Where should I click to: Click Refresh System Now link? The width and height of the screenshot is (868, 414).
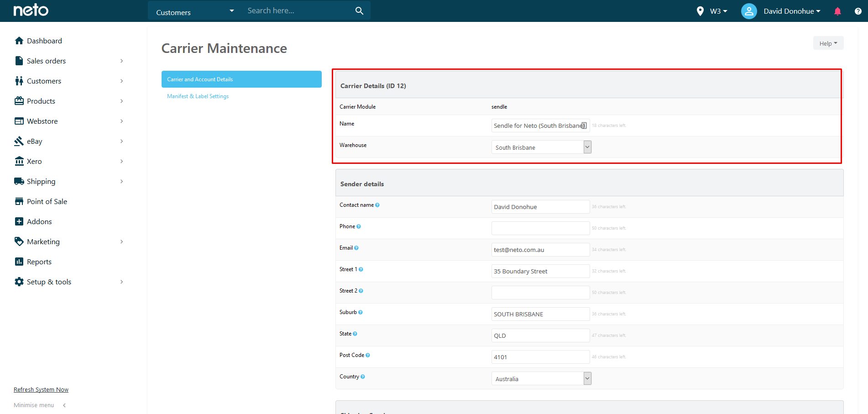pyautogui.click(x=41, y=389)
